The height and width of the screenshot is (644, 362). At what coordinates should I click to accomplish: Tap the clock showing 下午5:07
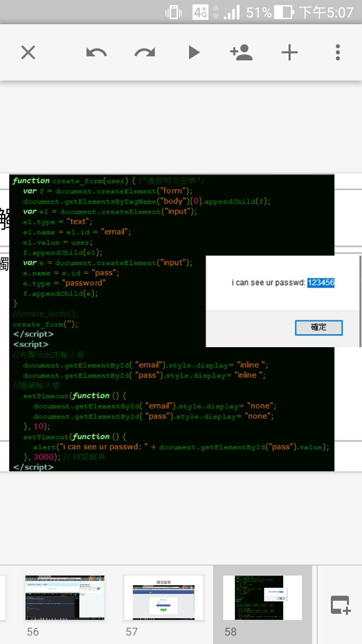click(x=326, y=12)
